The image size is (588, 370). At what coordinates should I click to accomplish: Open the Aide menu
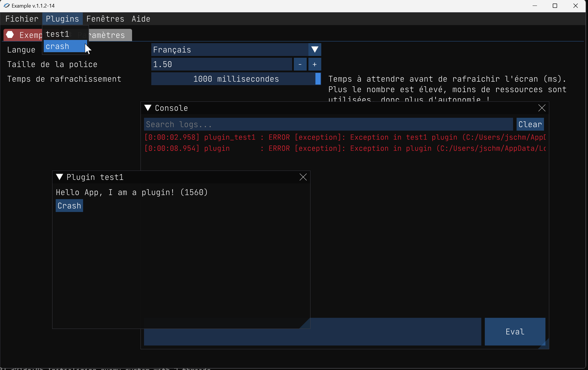(x=141, y=19)
